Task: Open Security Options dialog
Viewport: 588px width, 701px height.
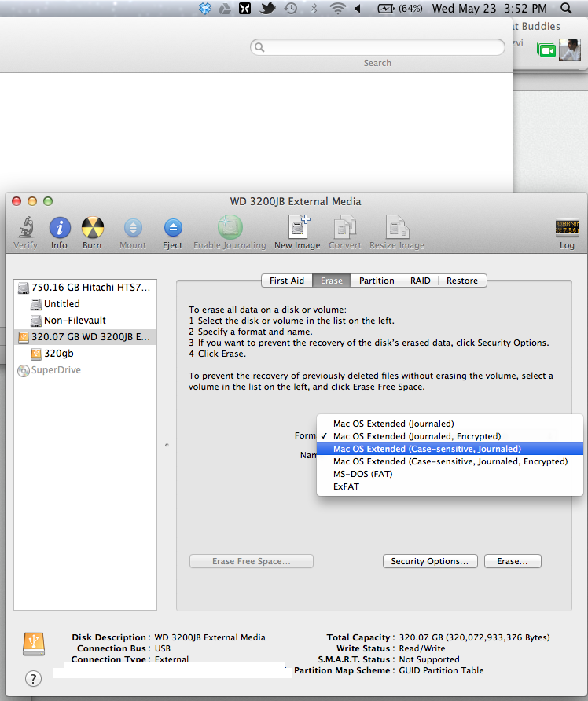Action: pos(430,561)
